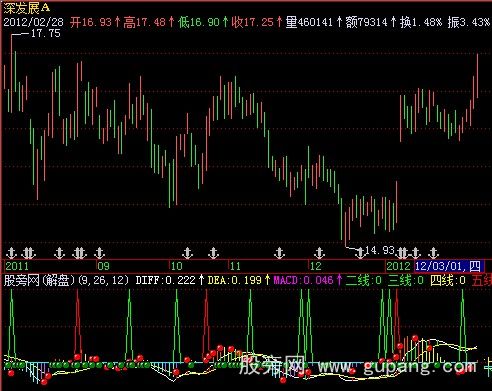This screenshot has height=391, width=492.
Task: Click the 17.75 high price label
Action: pos(46,33)
